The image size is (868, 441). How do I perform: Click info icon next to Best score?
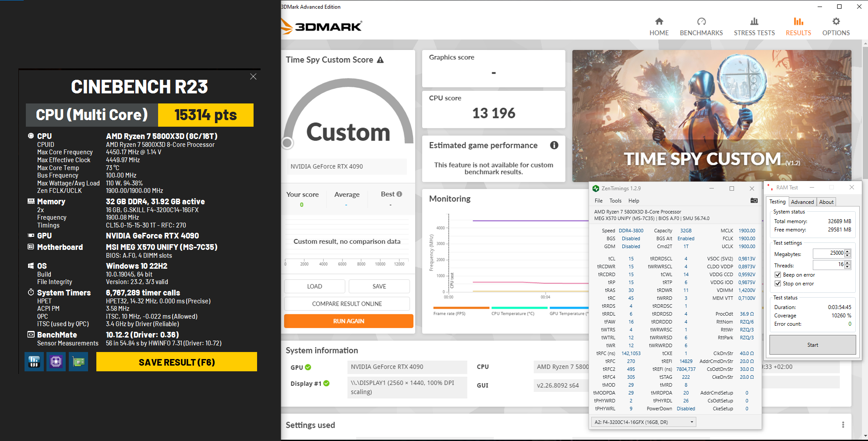[x=399, y=194]
